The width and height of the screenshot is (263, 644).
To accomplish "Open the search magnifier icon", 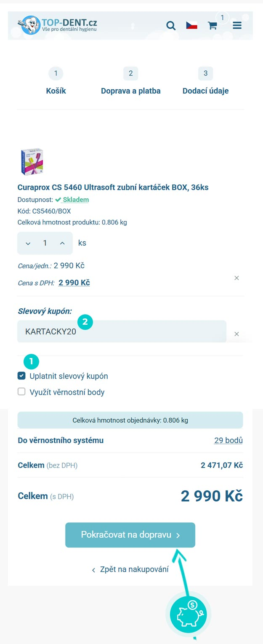I will tap(171, 26).
